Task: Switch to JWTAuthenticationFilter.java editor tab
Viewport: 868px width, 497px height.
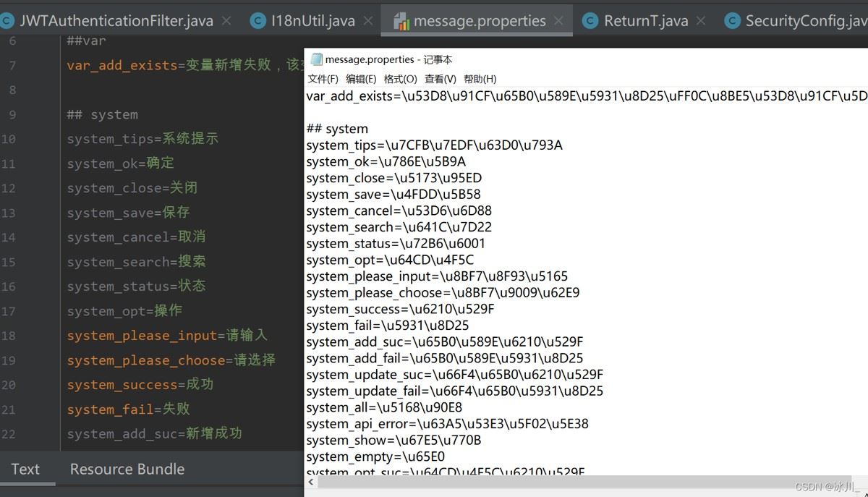Action: pyautogui.click(x=116, y=21)
